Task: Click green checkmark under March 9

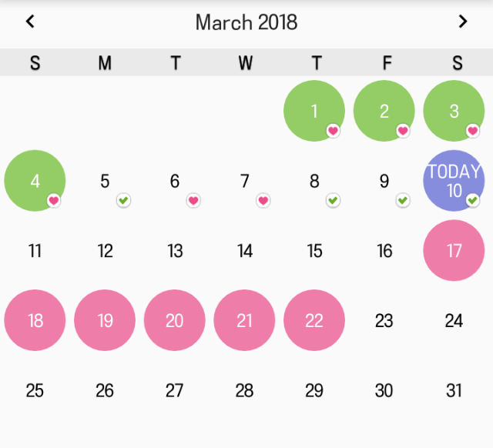Action: (x=403, y=201)
